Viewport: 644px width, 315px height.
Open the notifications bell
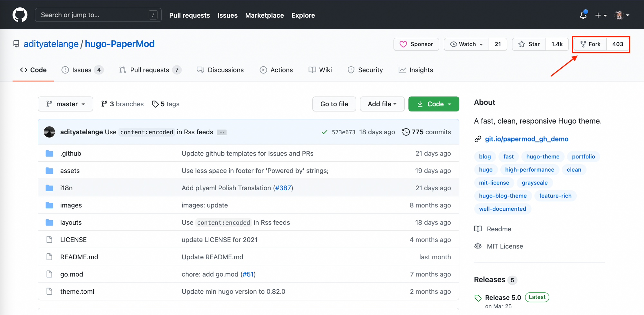pyautogui.click(x=583, y=15)
